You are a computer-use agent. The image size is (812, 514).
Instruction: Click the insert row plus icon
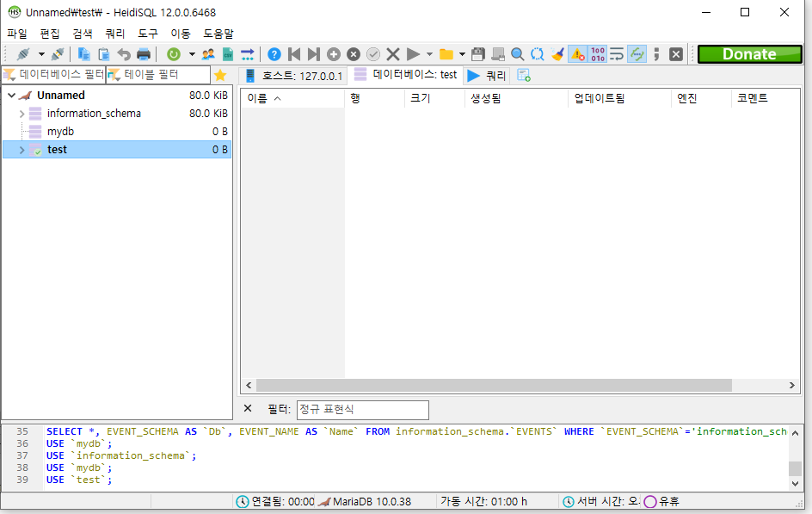[334, 54]
